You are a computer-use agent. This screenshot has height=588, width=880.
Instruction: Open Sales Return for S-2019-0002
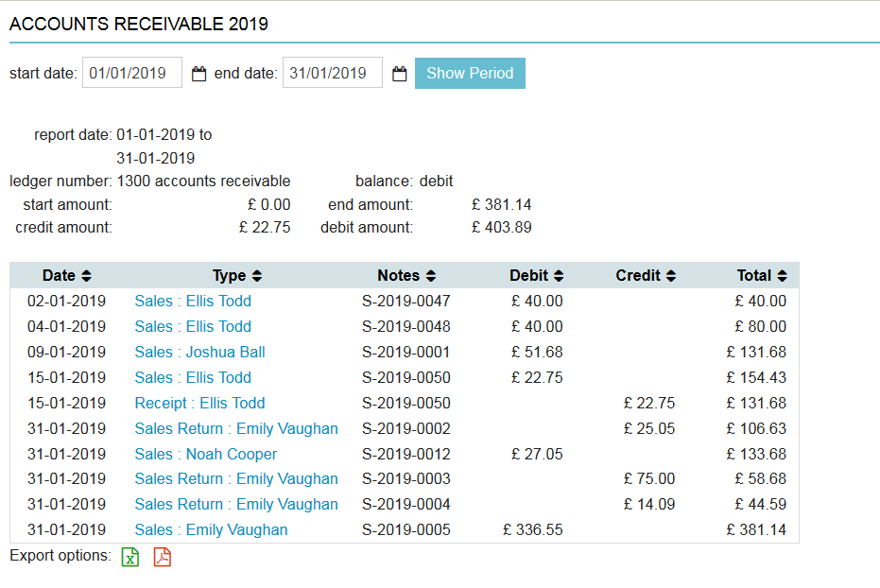pyautogui.click(x=235, y=428)
